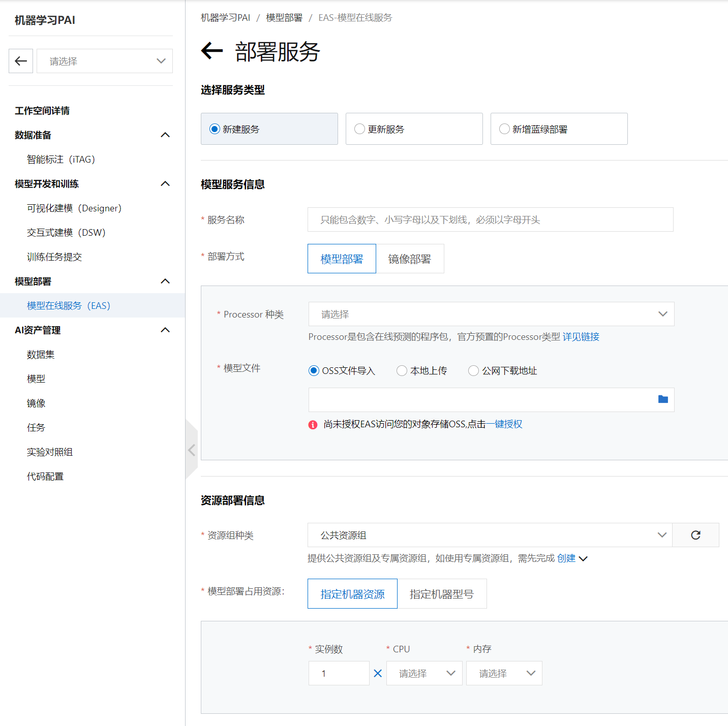This screenshot has width=728, height=726.
Task: Open 智能标注 (iTAG) in the sidebar
Action: (61, 160)
